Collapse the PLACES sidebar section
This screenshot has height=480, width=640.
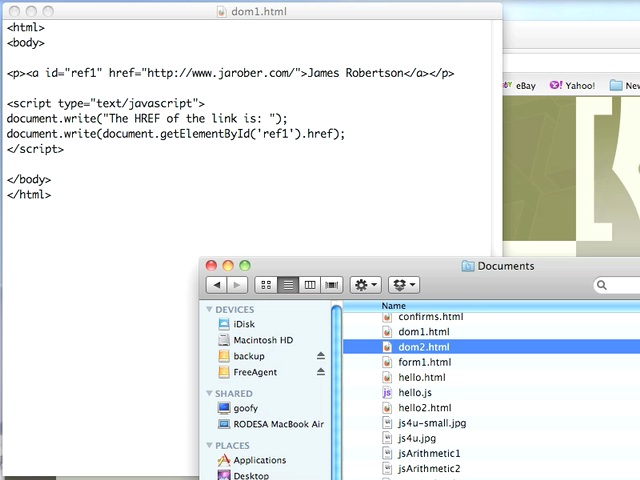tap(209, 445)
